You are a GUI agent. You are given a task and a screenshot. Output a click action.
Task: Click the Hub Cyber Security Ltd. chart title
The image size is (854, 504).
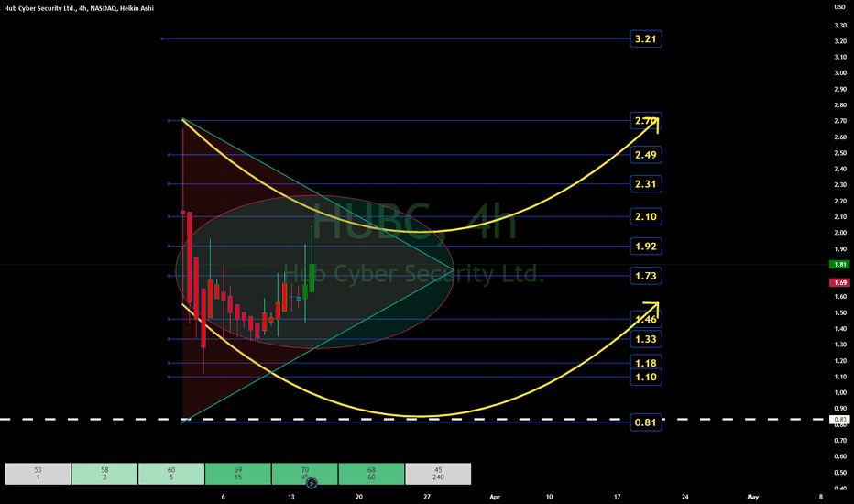(x=79, y=8)
